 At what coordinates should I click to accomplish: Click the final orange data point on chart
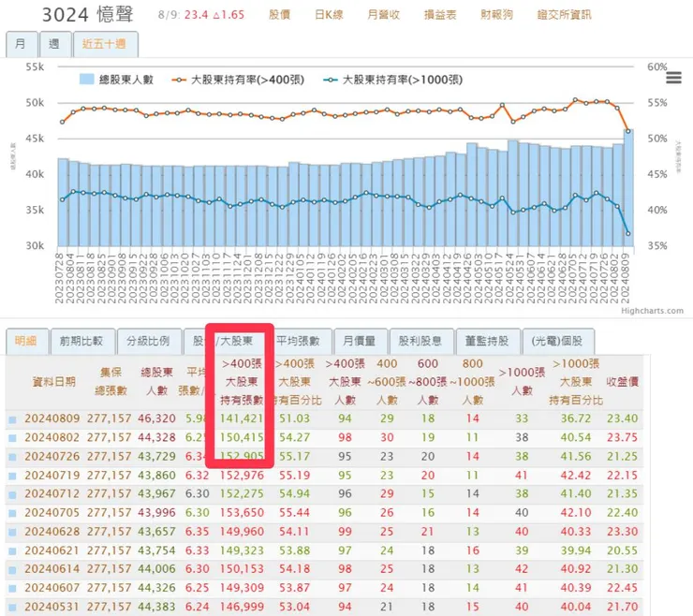point(628,131)
